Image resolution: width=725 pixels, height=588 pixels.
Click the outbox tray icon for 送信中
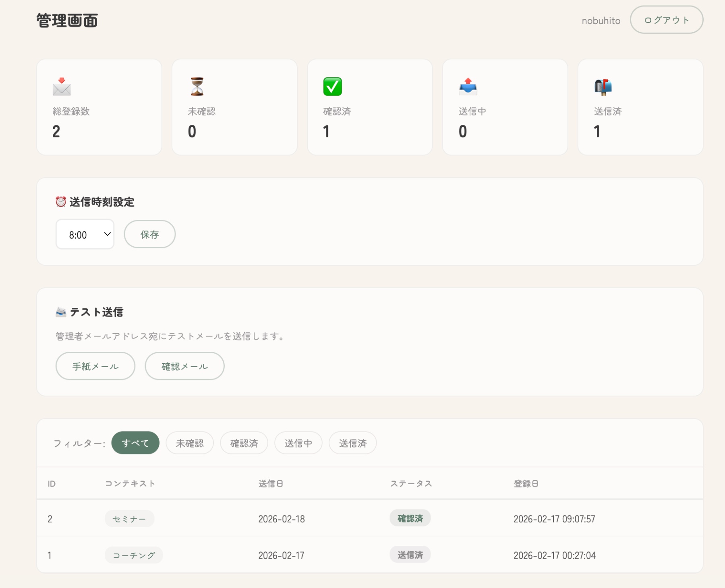468,87
